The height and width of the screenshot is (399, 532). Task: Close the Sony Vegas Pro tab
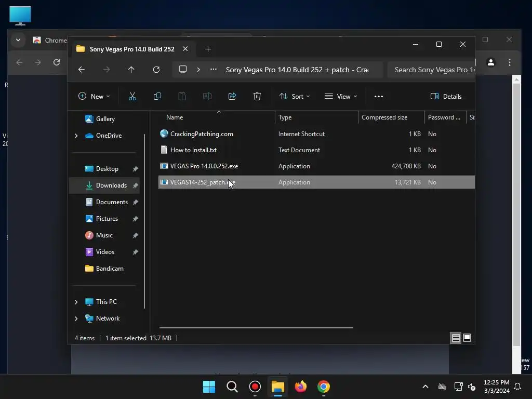click(x=185, y=49)
